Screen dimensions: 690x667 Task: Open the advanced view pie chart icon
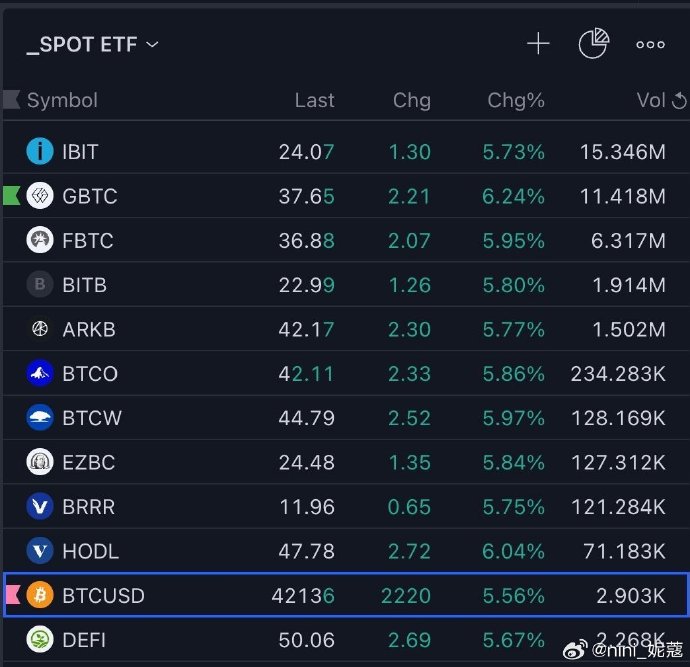coord(594,43)
